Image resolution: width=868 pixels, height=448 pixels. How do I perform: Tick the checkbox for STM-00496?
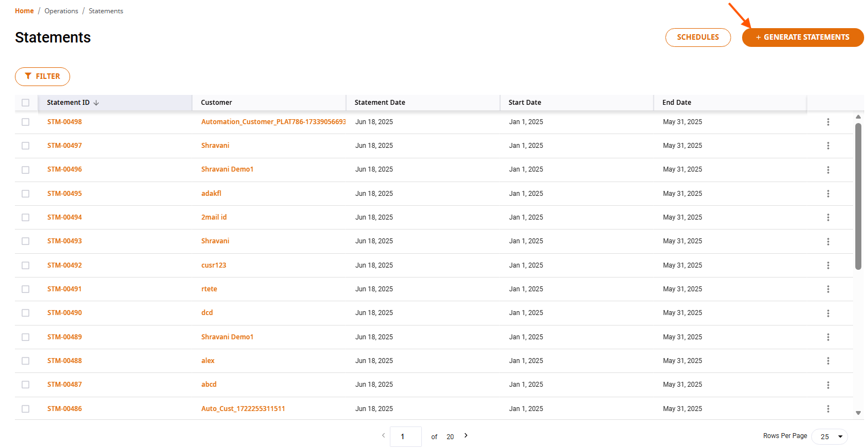(x=25, y=170)
